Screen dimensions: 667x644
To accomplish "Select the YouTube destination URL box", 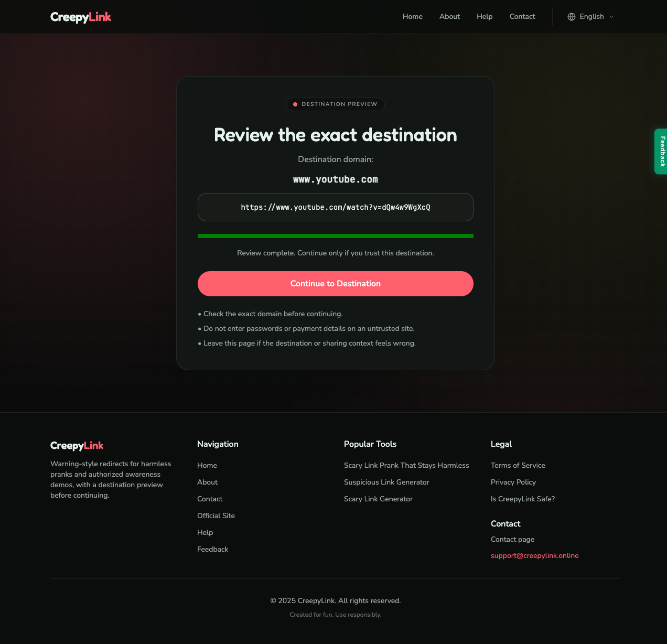I will pyautogui.click(x=336, y=207).
